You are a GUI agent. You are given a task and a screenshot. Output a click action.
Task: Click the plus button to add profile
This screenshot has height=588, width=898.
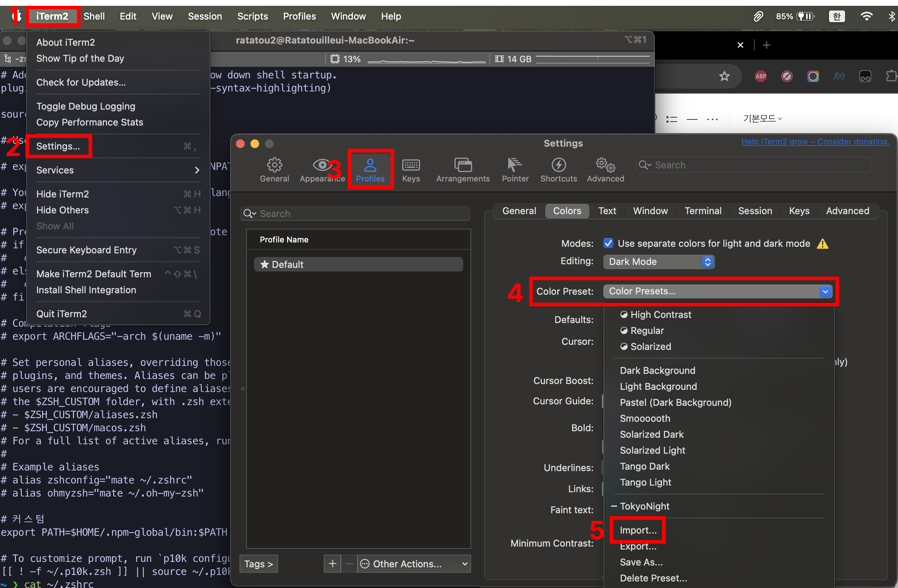click(332, 563)
